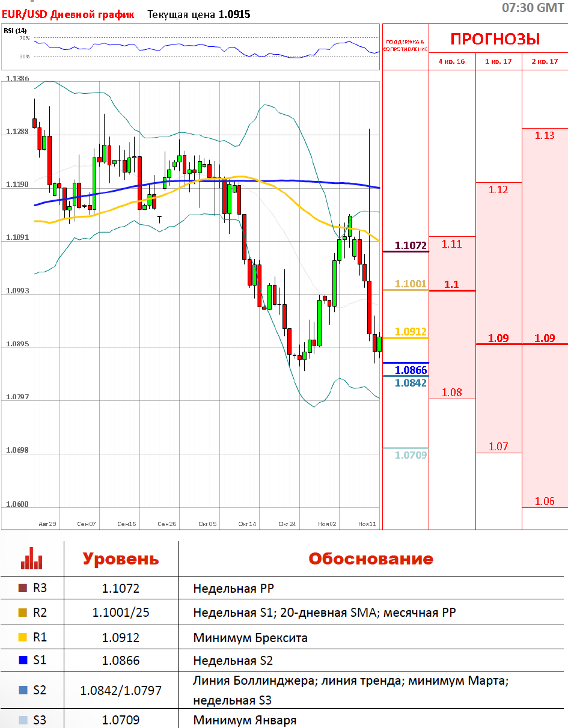Select the 1.0709 support level label

tap(411, 455)
